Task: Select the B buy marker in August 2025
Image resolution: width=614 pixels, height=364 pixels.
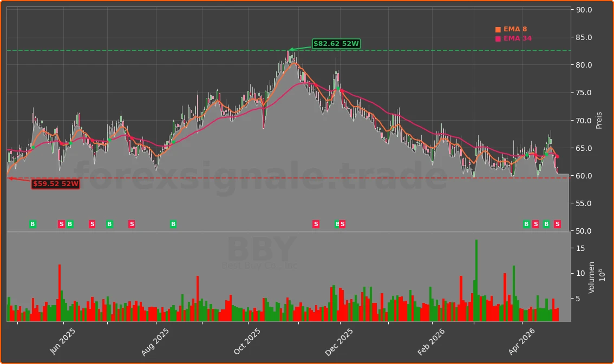Action: coord(173,224)
